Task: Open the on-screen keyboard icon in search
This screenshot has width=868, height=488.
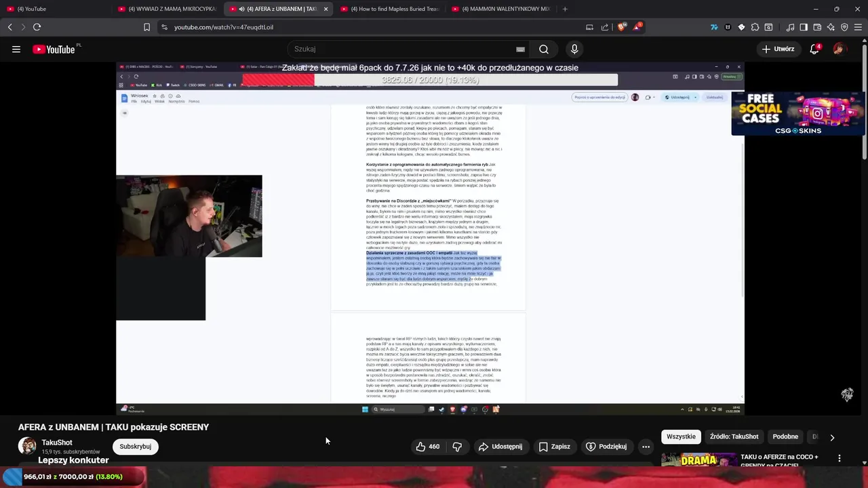Action: pos(520,49)
